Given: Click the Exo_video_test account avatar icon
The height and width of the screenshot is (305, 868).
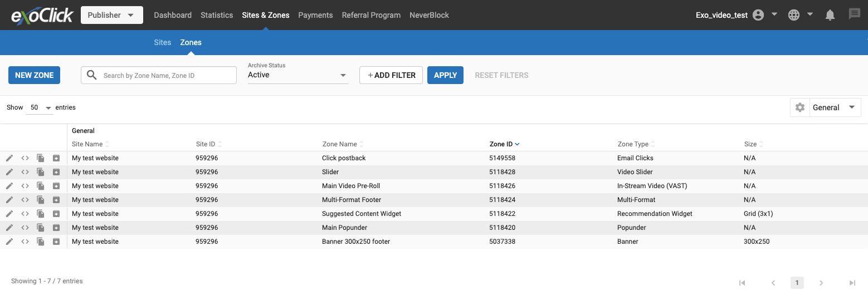Looking at the screenshot, I should pyautogui.click(x=758, y=15).
